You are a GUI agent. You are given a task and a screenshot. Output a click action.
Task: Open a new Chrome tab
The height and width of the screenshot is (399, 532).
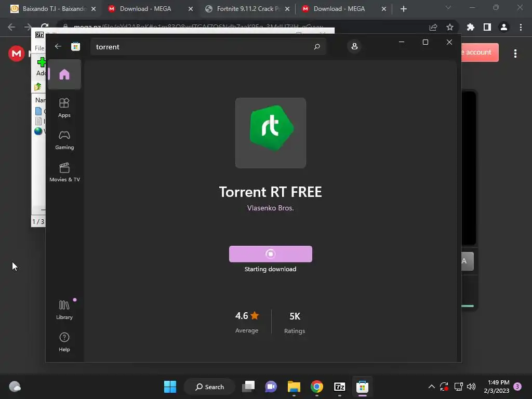coord(403,9)
